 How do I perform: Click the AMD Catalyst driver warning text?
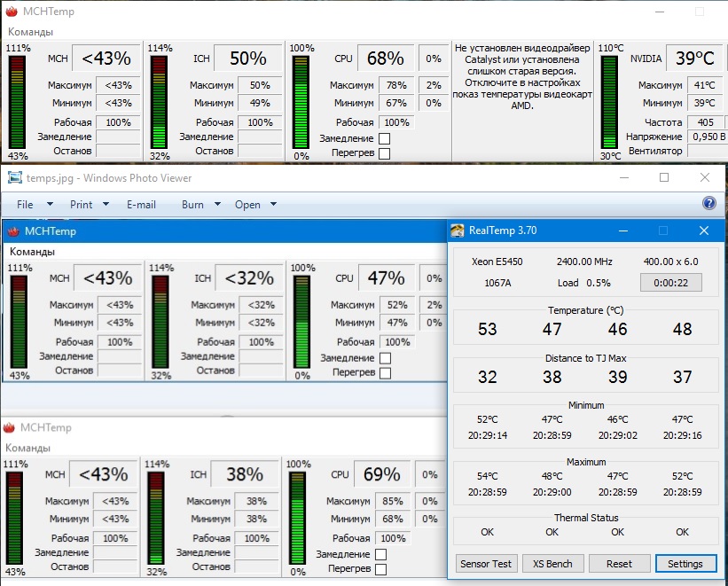point(522,76)
